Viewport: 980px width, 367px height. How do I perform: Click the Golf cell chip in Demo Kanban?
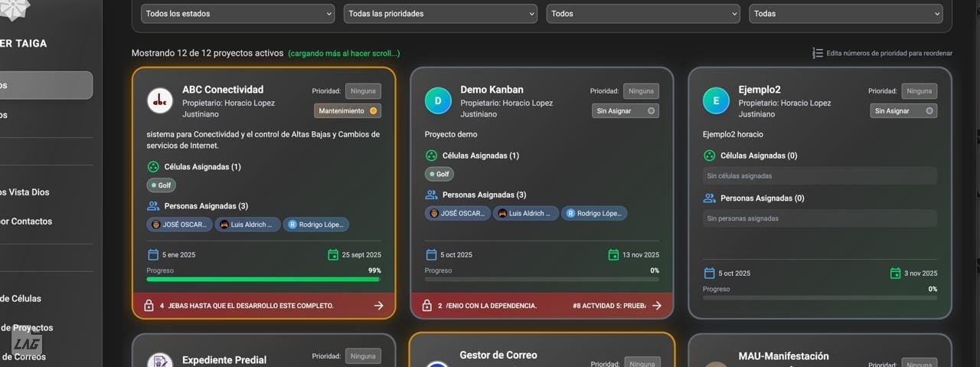[x=439, y=174]
